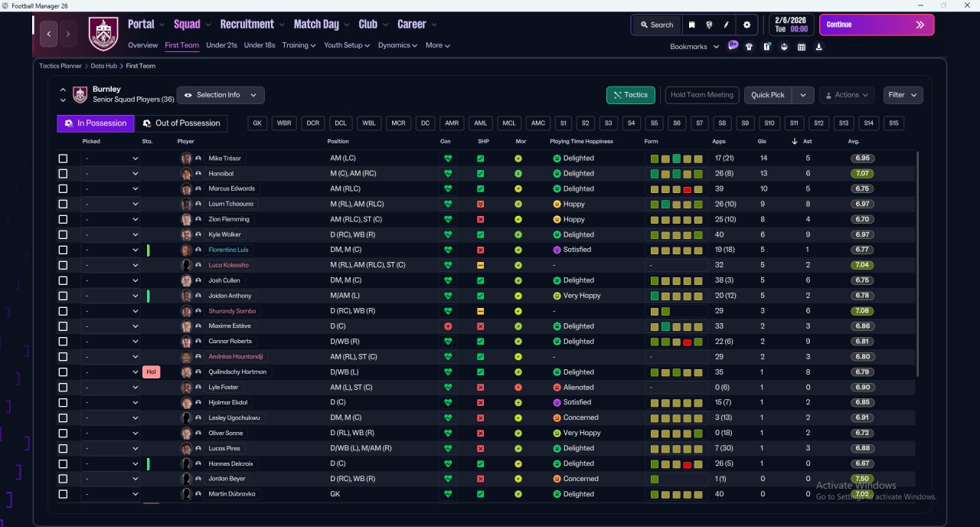Click the pencil edit icon in top bar

click(726, 25)
